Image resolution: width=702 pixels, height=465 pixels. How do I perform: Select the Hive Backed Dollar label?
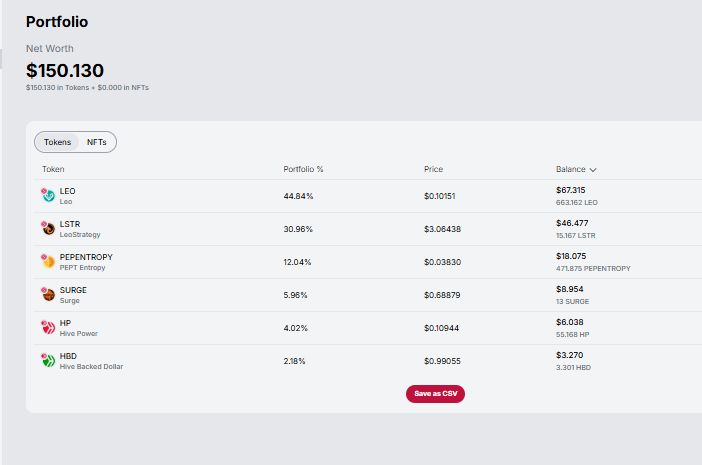(x=91, y=367)
